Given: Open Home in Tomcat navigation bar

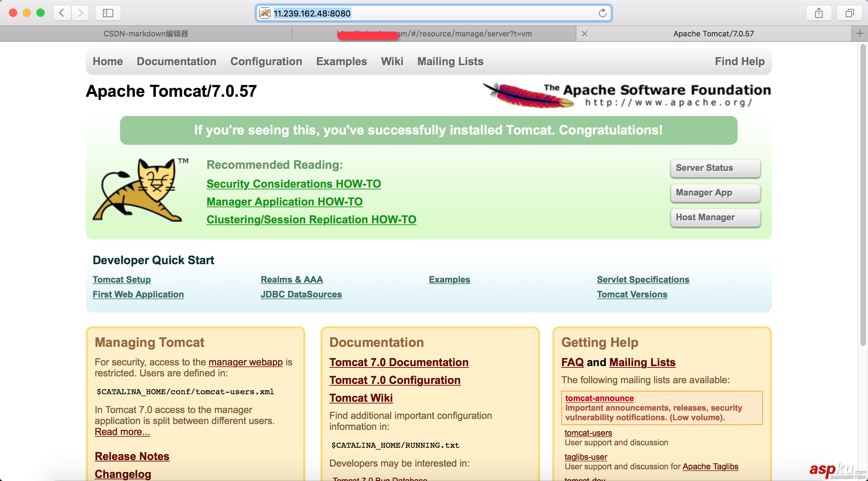Looking at the screenshot, I should (x=108, y=61).
